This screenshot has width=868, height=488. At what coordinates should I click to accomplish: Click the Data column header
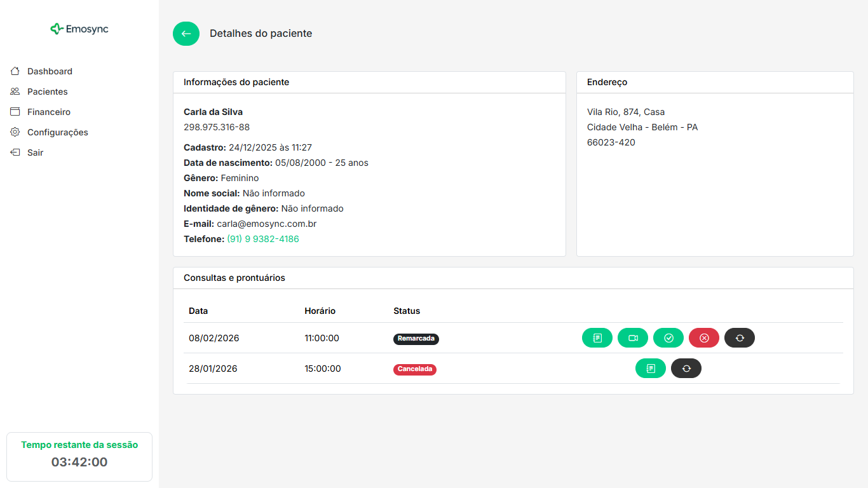point(198,311)
